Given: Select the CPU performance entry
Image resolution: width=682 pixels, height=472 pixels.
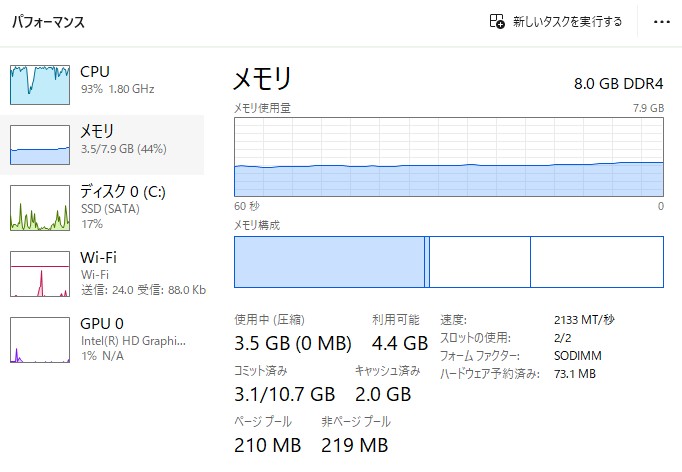Looking at the screenshot, I should 102,85.
